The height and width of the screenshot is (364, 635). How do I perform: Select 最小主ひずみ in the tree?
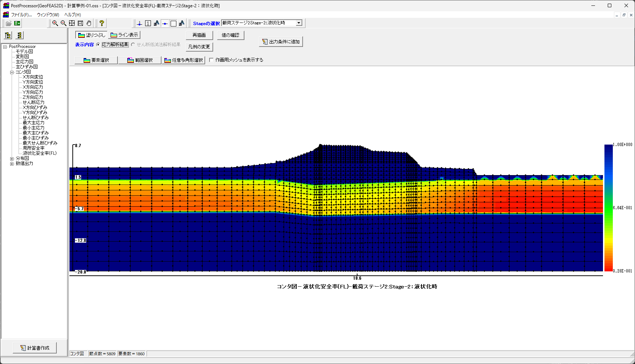[x=36, y=138]
